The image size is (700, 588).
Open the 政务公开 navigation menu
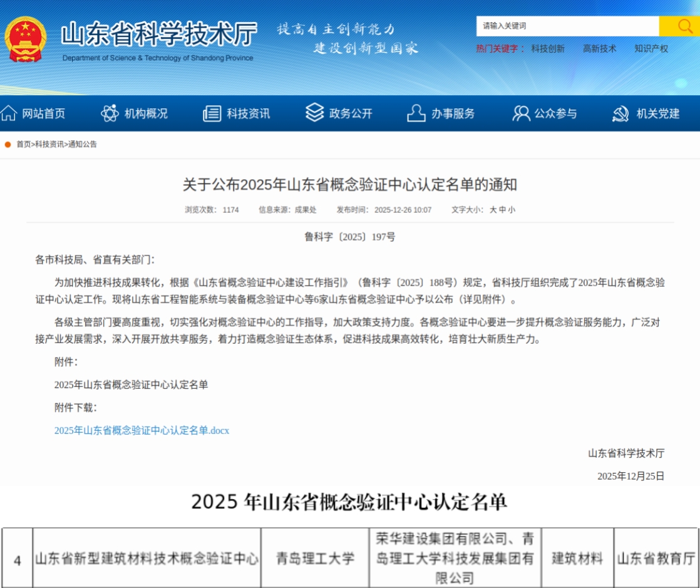(351, 113)
